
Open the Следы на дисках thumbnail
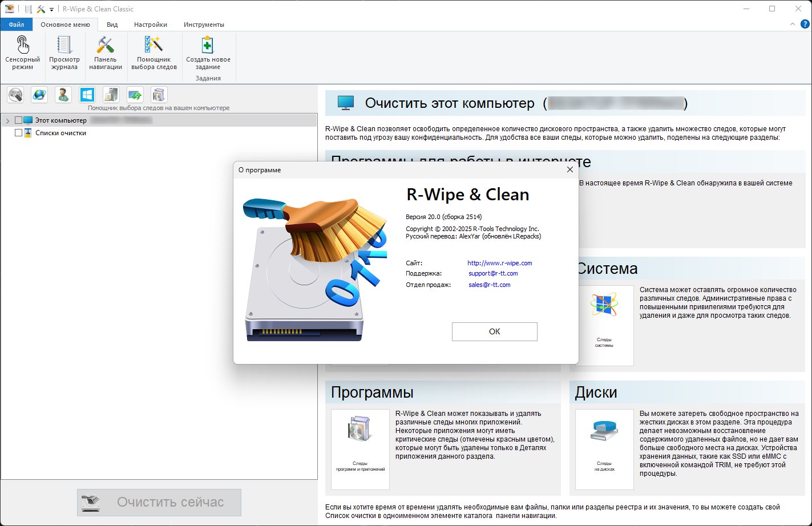click(x=604, y=450)
